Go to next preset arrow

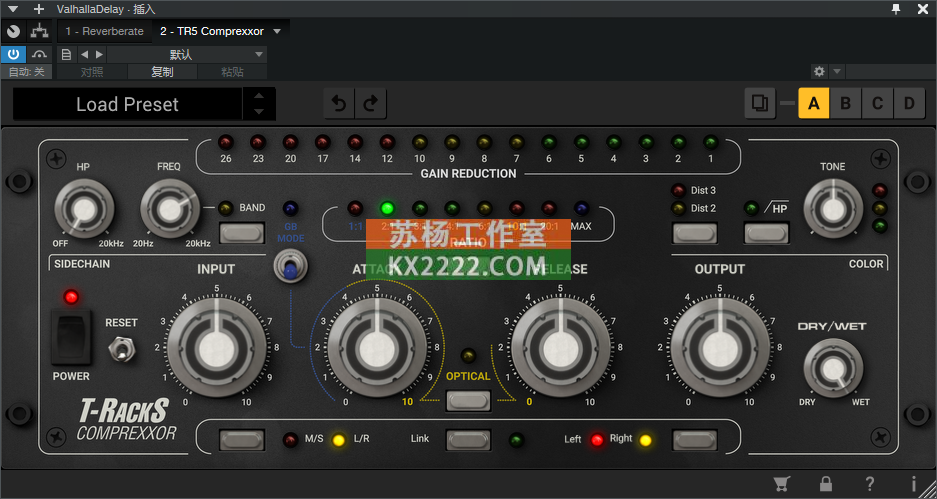[x=99, y=54]
